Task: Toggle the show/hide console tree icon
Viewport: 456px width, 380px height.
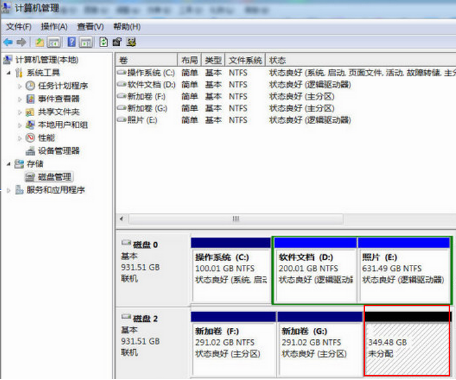Action: click(54, 42)
